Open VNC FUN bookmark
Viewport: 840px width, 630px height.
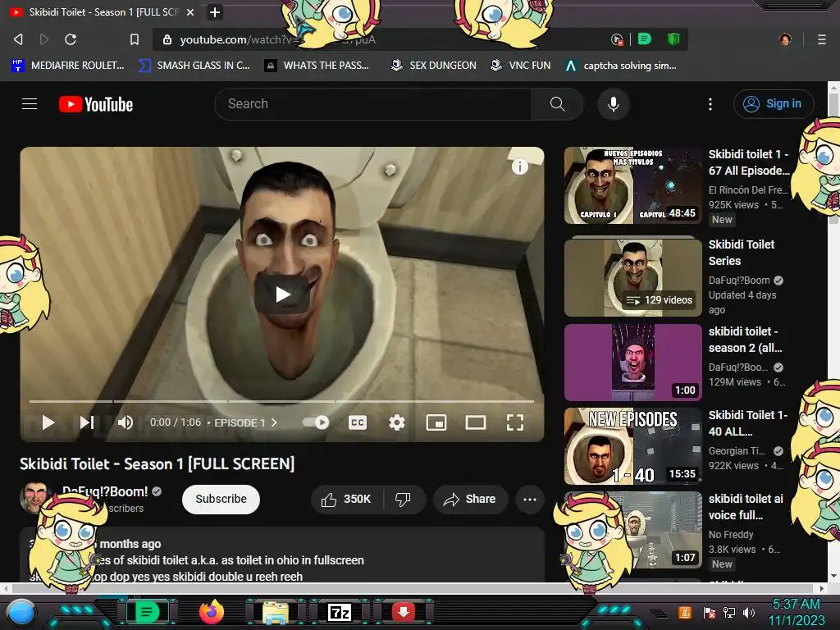[521, 66]
